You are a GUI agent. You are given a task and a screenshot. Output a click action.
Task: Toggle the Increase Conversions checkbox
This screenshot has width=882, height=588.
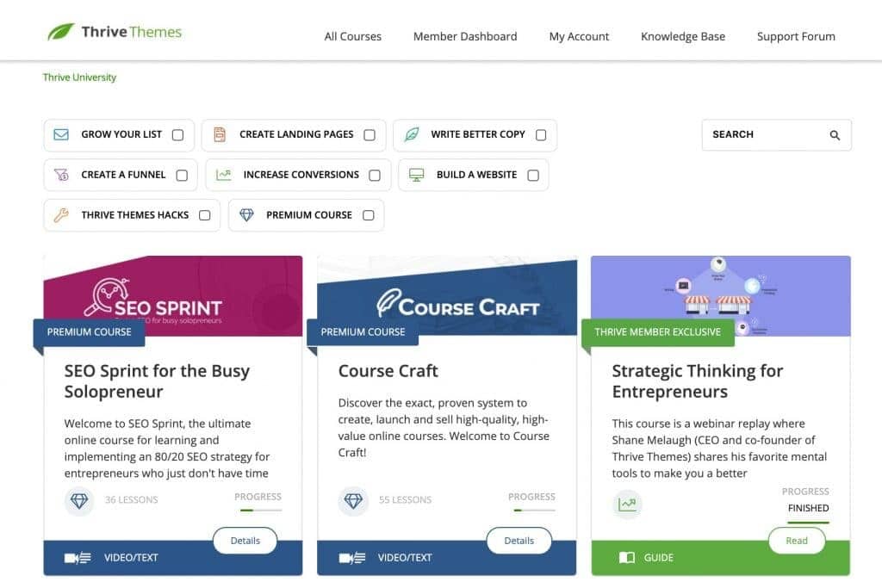pyautogui.click(x=375, y=176)
